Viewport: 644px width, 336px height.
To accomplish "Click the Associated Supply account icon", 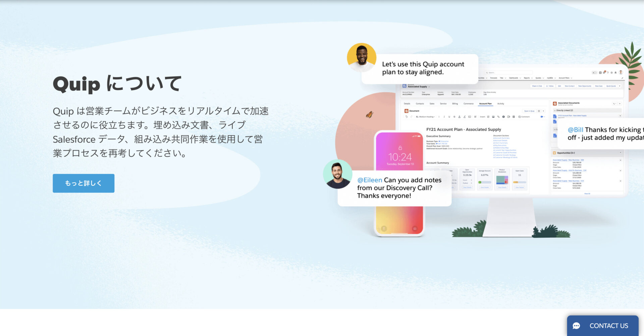I will pos(405,86).
